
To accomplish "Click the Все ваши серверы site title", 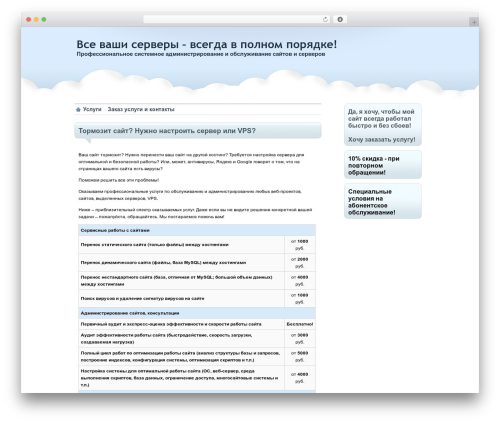I will point(207,44).
